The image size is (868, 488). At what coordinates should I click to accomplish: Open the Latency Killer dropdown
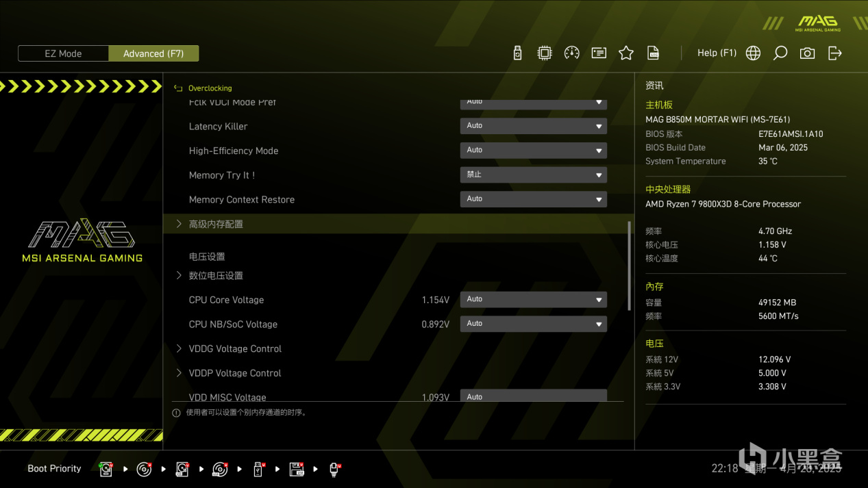[533, 126]
